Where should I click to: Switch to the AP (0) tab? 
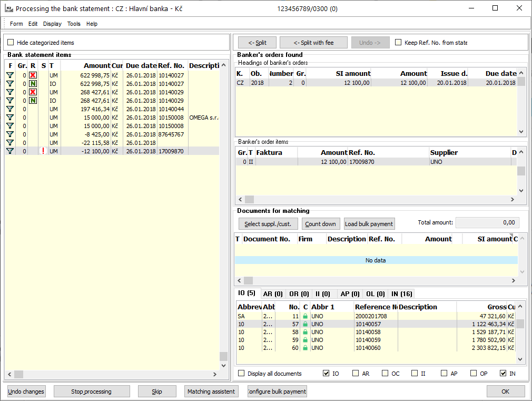click(x=350, y=294)
